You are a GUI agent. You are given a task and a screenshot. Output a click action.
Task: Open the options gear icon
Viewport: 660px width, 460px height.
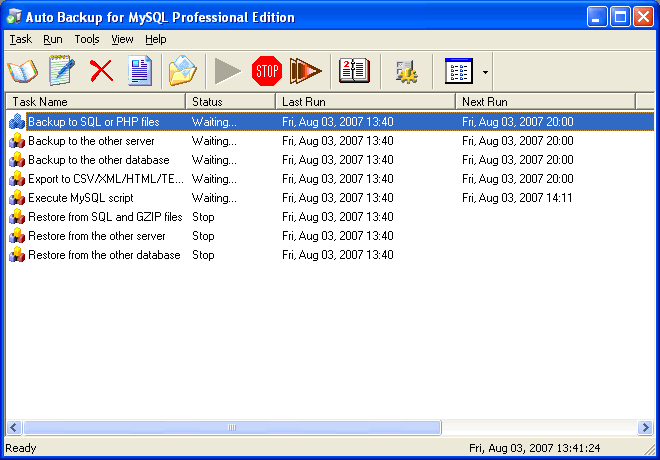(406, 72)
